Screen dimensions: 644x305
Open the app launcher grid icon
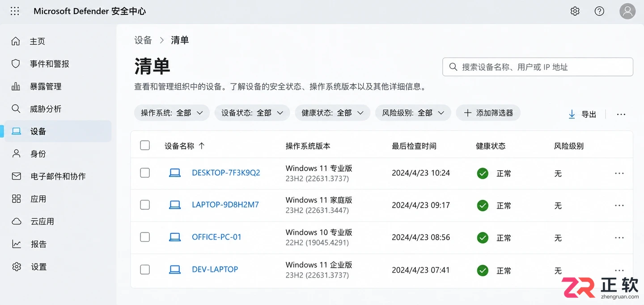pos(15,11)
